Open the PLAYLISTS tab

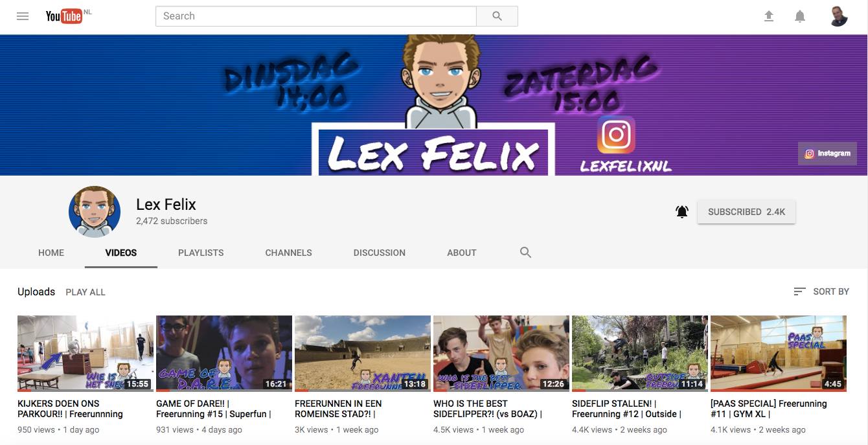click(x=201, y=253)
